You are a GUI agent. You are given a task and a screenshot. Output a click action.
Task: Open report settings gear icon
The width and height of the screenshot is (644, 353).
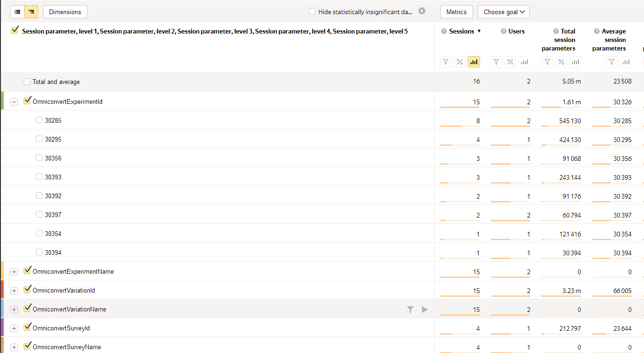coord(422,11)
